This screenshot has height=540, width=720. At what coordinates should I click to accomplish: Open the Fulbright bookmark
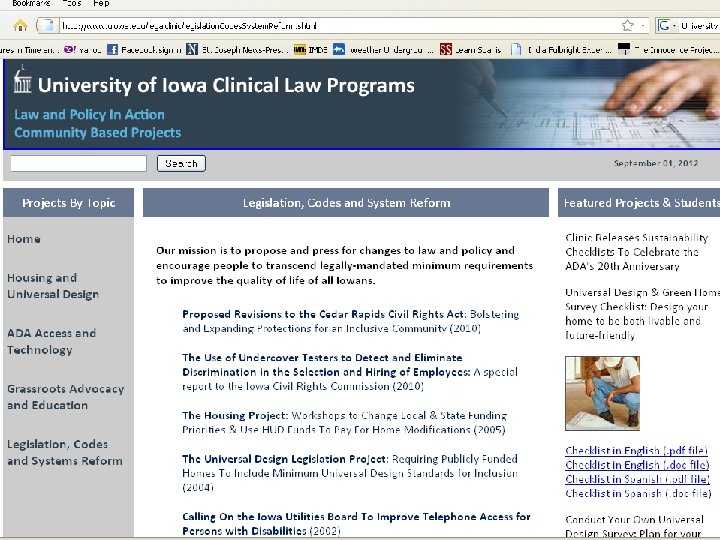(561, 49)
